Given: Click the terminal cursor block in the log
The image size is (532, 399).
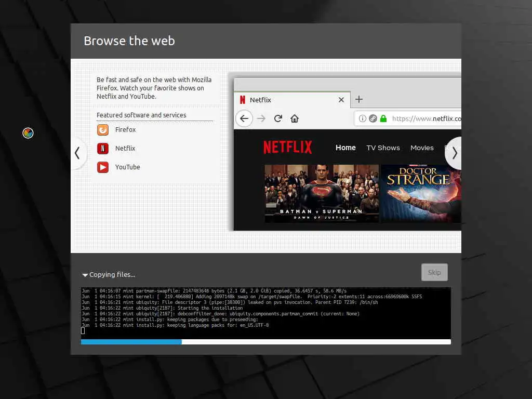Looking at the screenshot, I should (83, 331).
